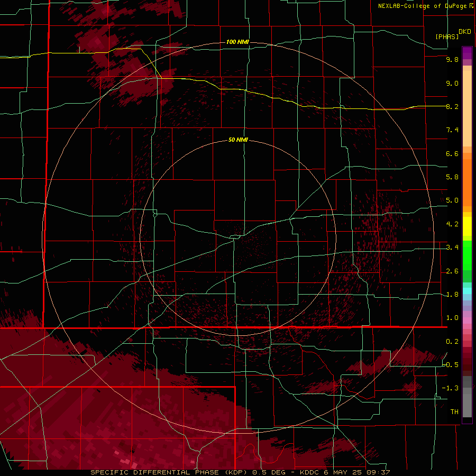476x476 pixels.
Task: Click the 1.8 value on the color scale
Action: [452, 295]
